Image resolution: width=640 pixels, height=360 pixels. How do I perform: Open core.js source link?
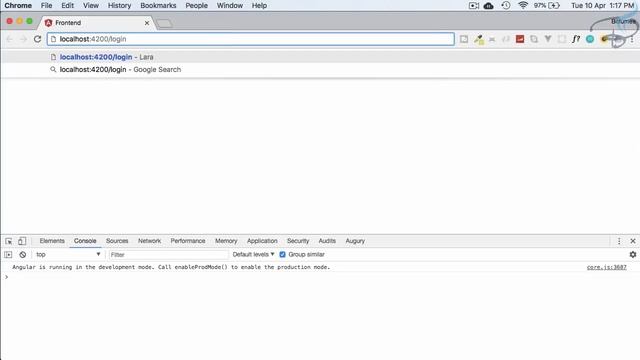(x=607, y=267)
